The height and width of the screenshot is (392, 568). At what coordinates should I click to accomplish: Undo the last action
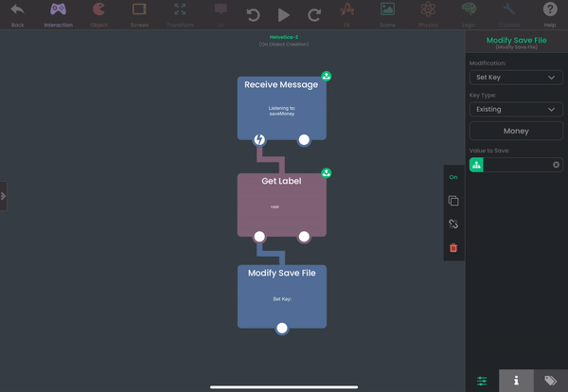(x=253, y=15)
